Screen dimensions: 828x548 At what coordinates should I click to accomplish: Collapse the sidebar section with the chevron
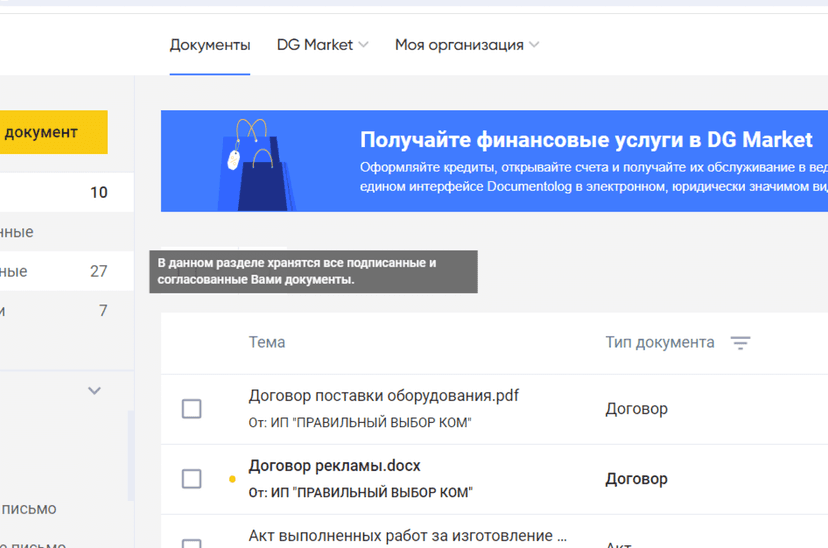(x=95, y=391)
